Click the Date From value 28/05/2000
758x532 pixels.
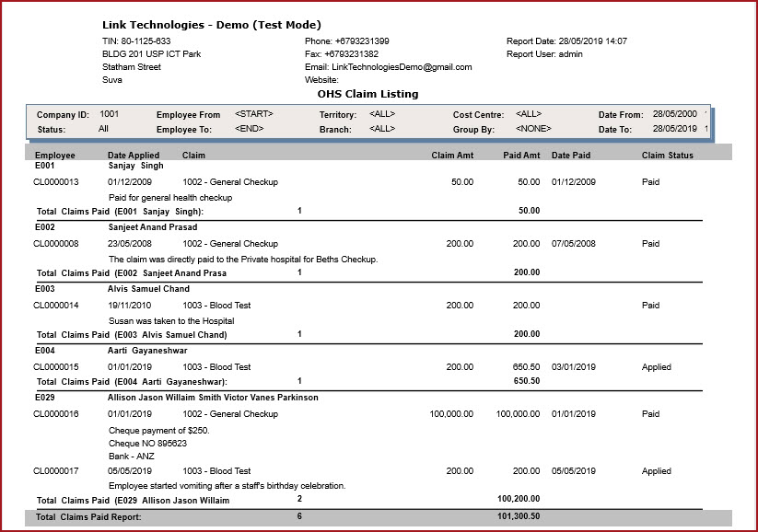tap(673, 114)
